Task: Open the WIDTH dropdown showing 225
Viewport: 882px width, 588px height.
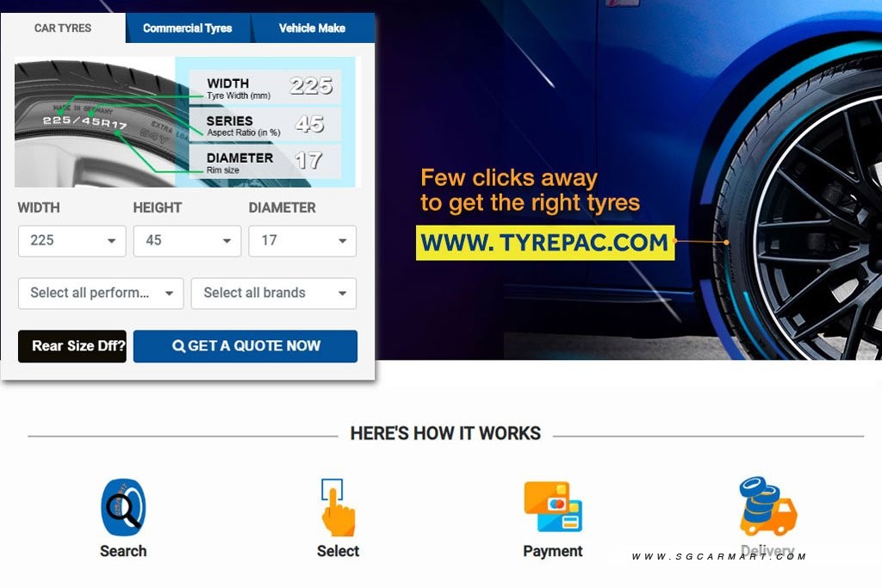Action: click(x=71, y=241)
